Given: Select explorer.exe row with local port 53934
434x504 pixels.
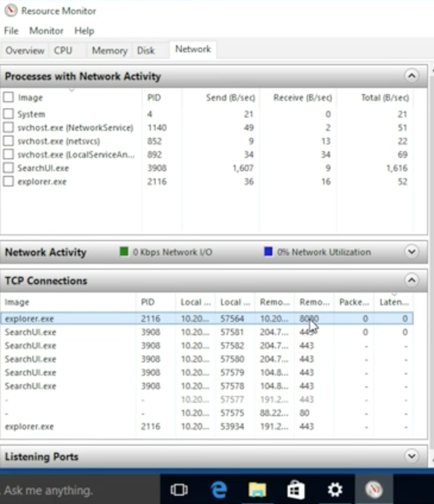Looking at the screenshot, I should point(207,427).
